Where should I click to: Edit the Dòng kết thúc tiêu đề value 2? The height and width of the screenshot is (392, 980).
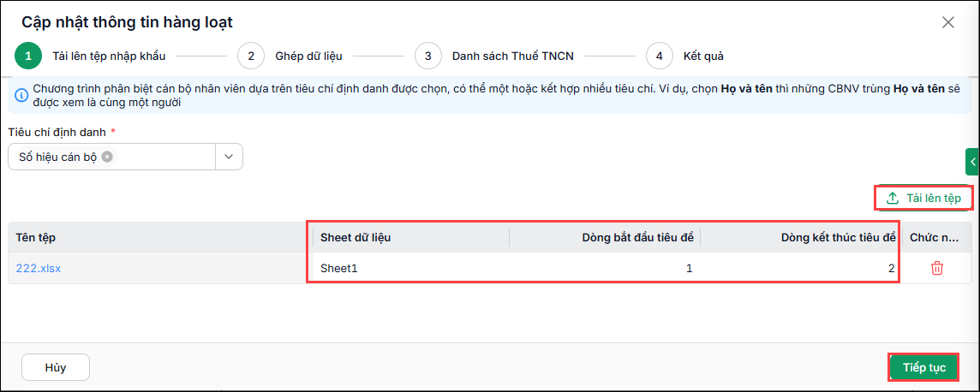[x=799, y=269]
